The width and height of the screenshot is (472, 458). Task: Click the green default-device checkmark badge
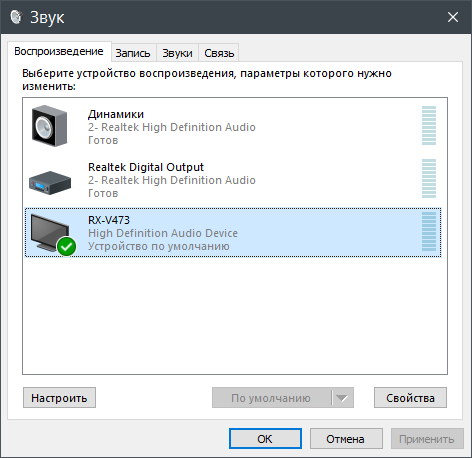coord(66,246)
